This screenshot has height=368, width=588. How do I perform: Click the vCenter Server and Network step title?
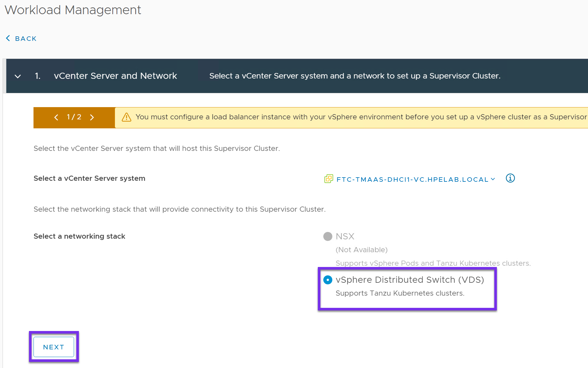tap(115, 76)
